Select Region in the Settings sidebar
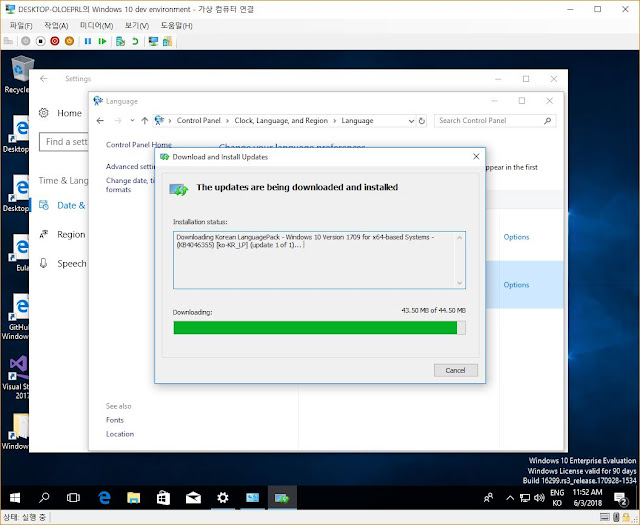 62,234
